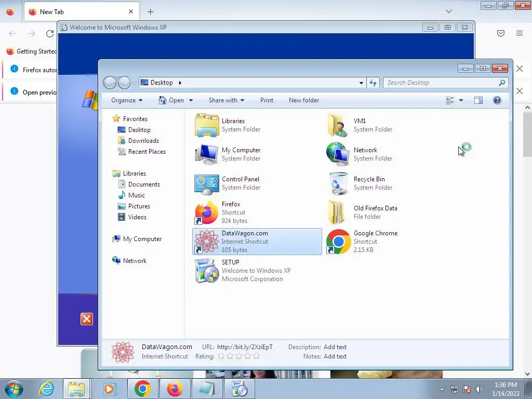532x399 pixels.
Task: Open Videos library in sidebar
Action: coord(132,217)
